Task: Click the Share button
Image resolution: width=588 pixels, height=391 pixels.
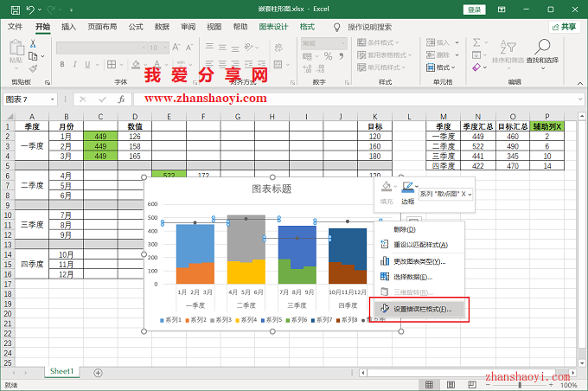Action: 565,27
